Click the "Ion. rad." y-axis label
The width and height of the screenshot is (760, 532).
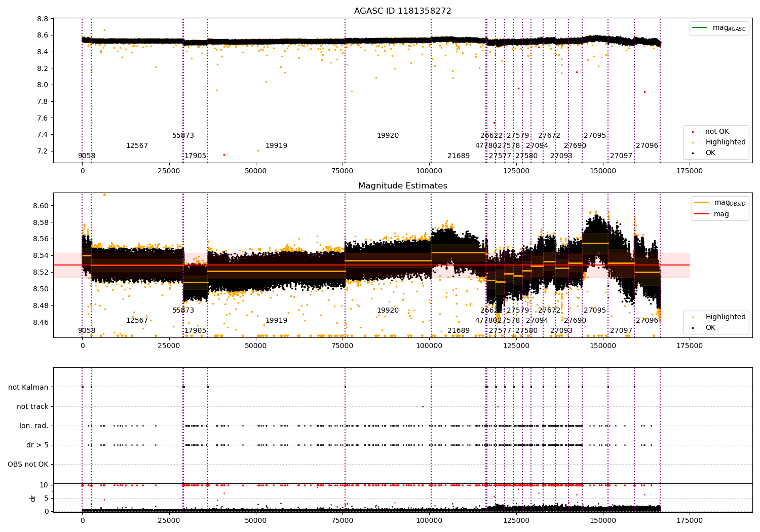pos(34,426)
